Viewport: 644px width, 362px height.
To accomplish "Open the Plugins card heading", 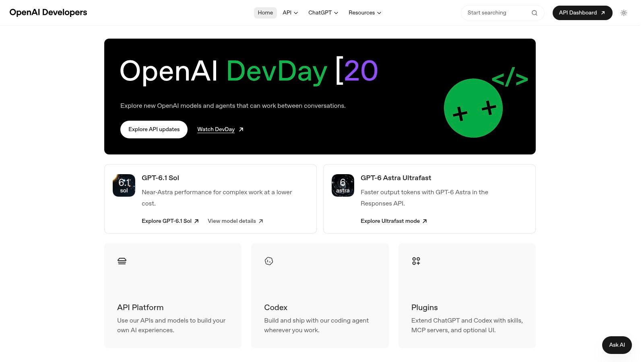I will [x=424, y=307].
